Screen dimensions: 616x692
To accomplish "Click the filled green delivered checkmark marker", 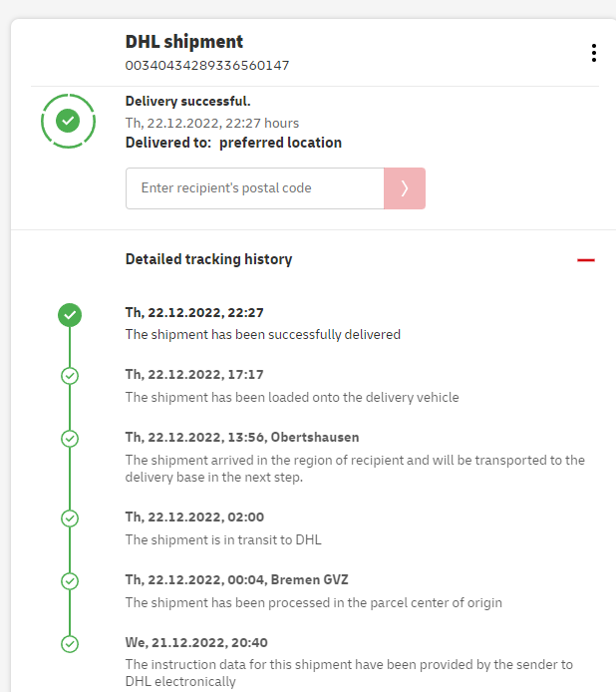I will coord(70,315).
